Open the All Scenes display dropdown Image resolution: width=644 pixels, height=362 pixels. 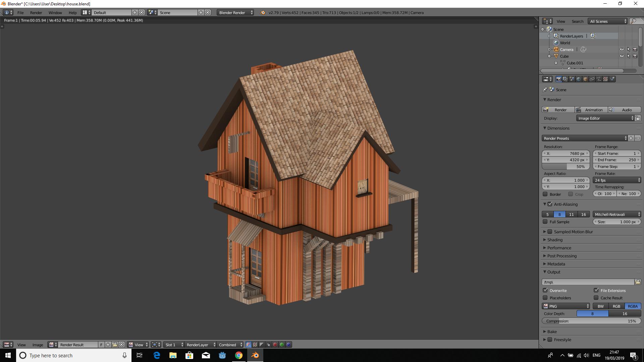coord(607,21)
